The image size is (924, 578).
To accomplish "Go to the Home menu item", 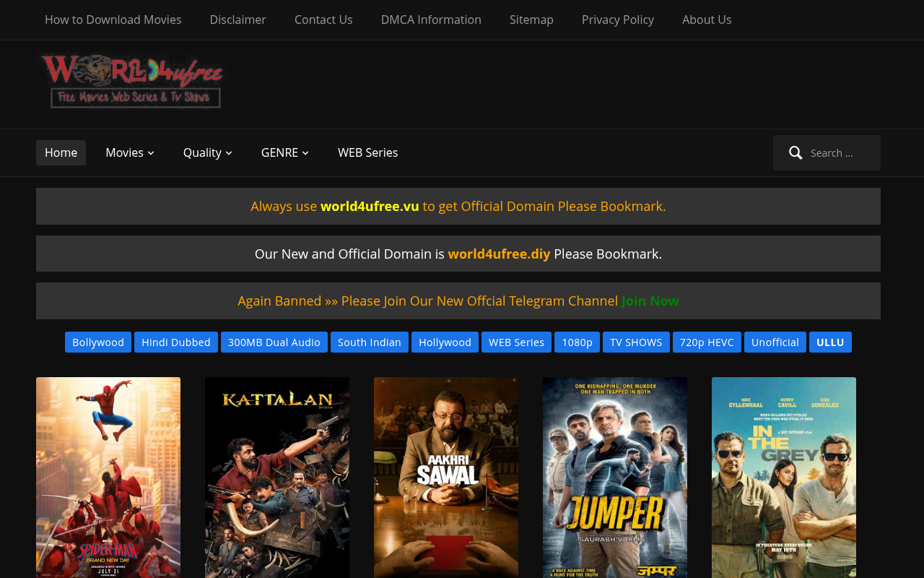I will click(x=61, y=152).
